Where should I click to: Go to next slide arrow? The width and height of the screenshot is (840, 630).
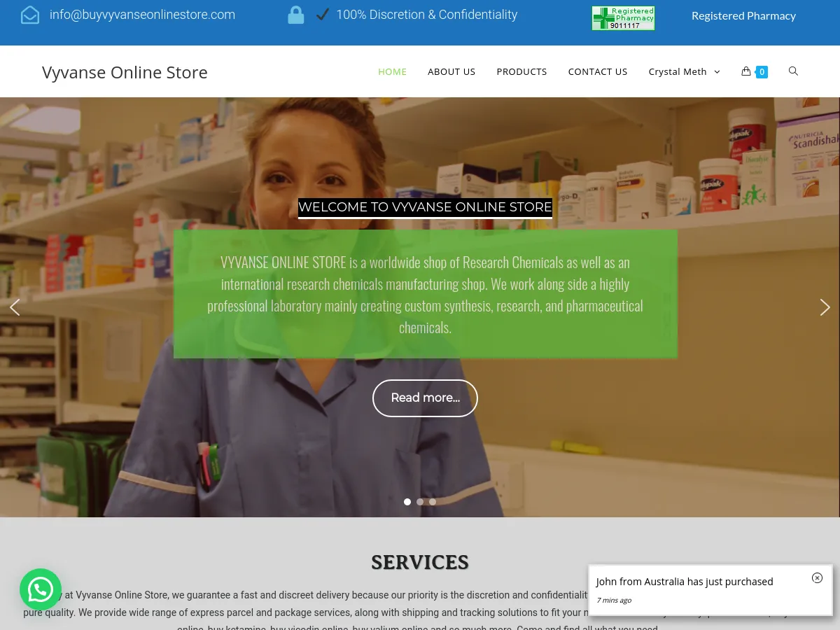click(825, 307)
